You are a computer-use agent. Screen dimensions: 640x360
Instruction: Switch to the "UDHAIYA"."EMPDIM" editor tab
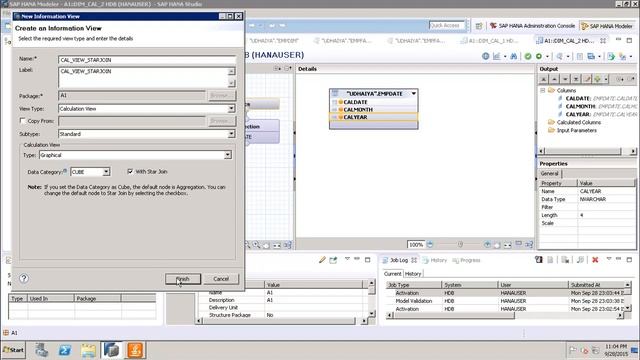click(273, 41)
